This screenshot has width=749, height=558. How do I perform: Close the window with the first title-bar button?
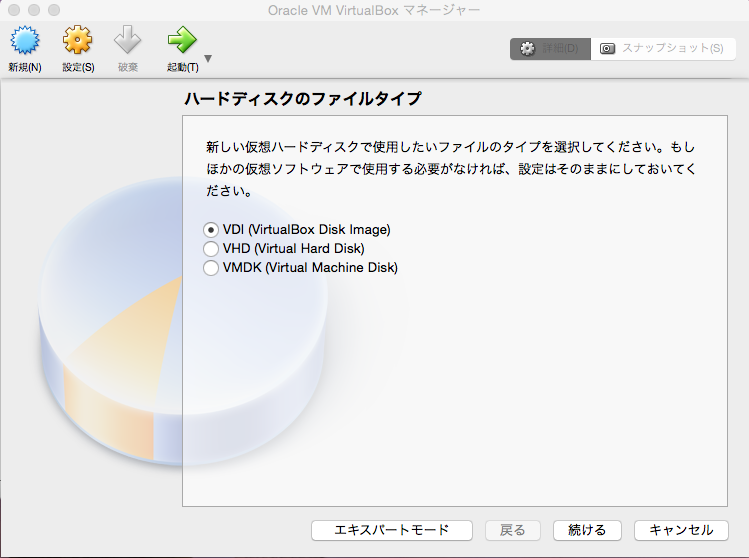(x=14, y=10)
